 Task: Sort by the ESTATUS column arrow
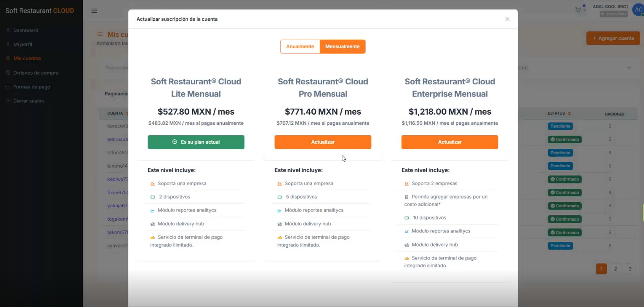[569, 113]
